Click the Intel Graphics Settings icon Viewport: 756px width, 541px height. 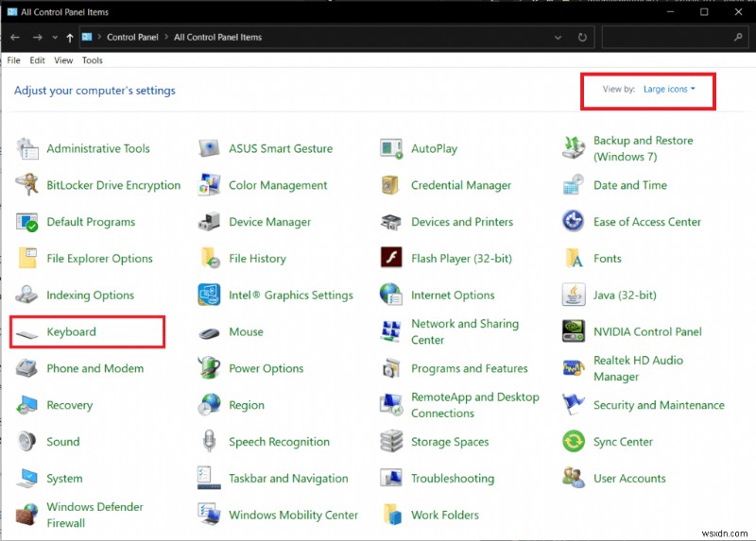(209, 296)
